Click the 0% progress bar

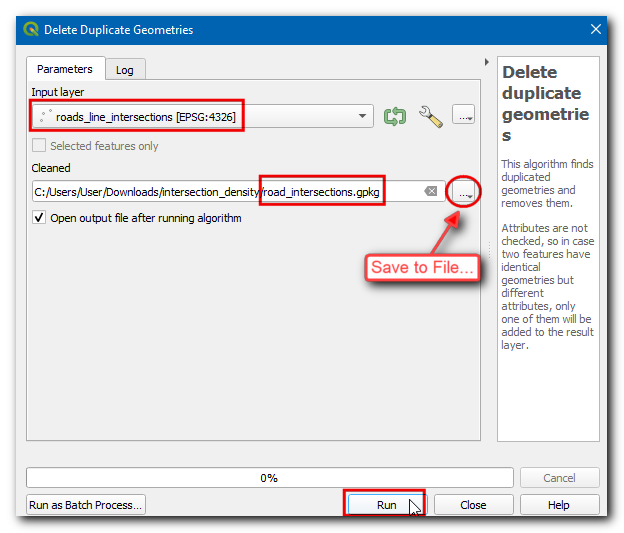point(268,478)
